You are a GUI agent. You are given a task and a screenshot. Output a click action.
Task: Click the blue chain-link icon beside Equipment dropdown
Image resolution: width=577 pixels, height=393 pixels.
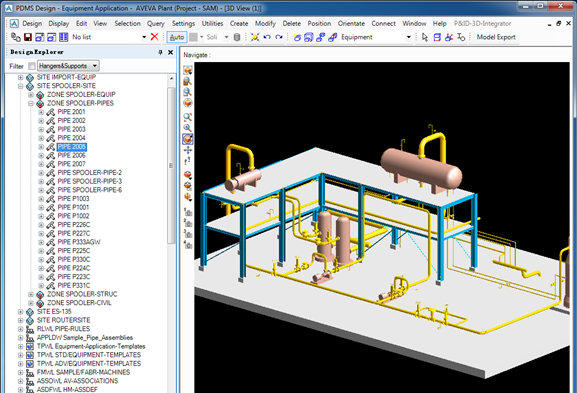coord(332,37)
